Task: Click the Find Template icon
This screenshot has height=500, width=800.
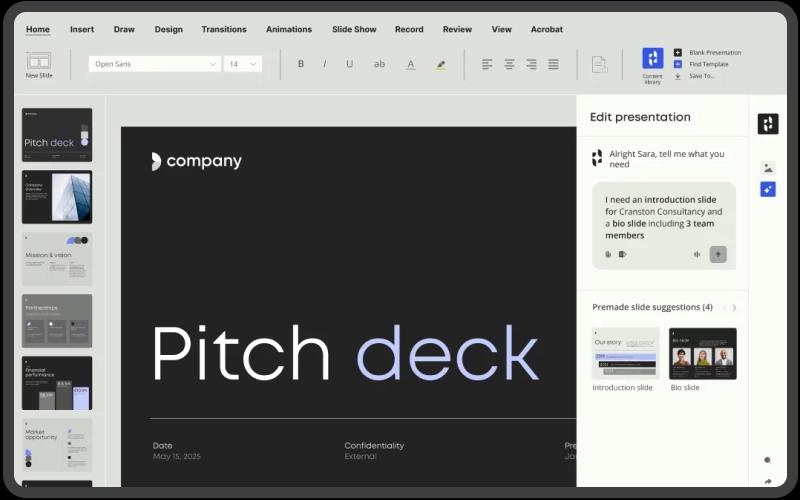Action: pyautogui.click(x=678, y=64)
